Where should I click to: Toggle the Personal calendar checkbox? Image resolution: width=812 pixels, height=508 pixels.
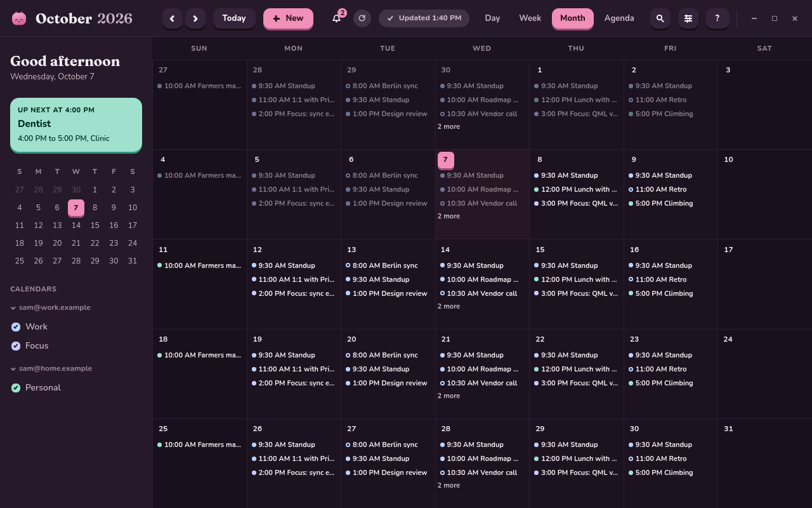click(16, 387)
